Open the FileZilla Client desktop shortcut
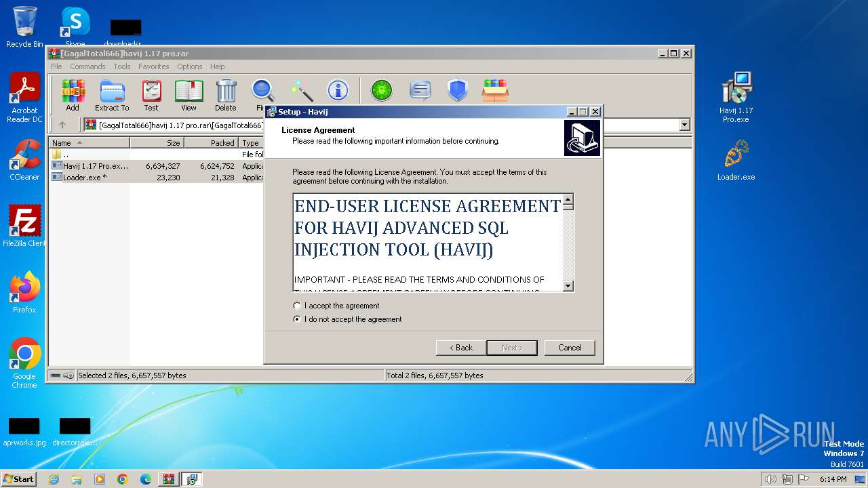868x488 pixels. point(24,226)
